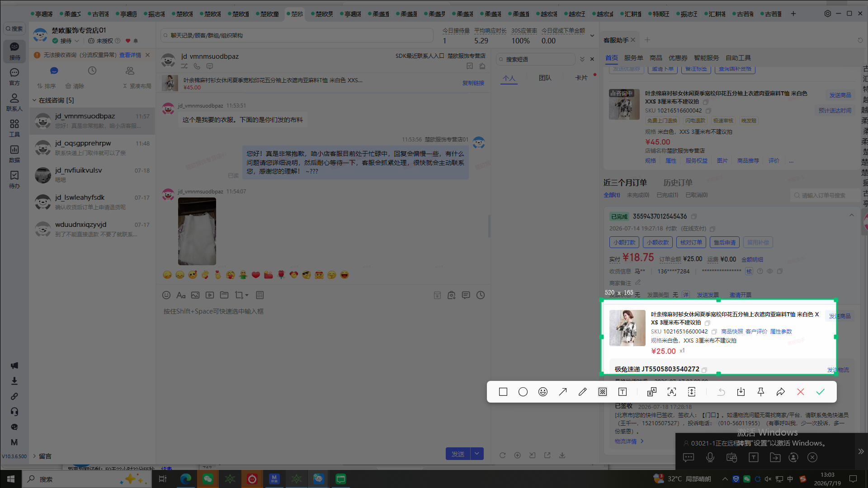Image resolution: width=868 pixels, height=488 pixels.
Task: Run OCR text recognition on capture
Action: tap(672, 392)
